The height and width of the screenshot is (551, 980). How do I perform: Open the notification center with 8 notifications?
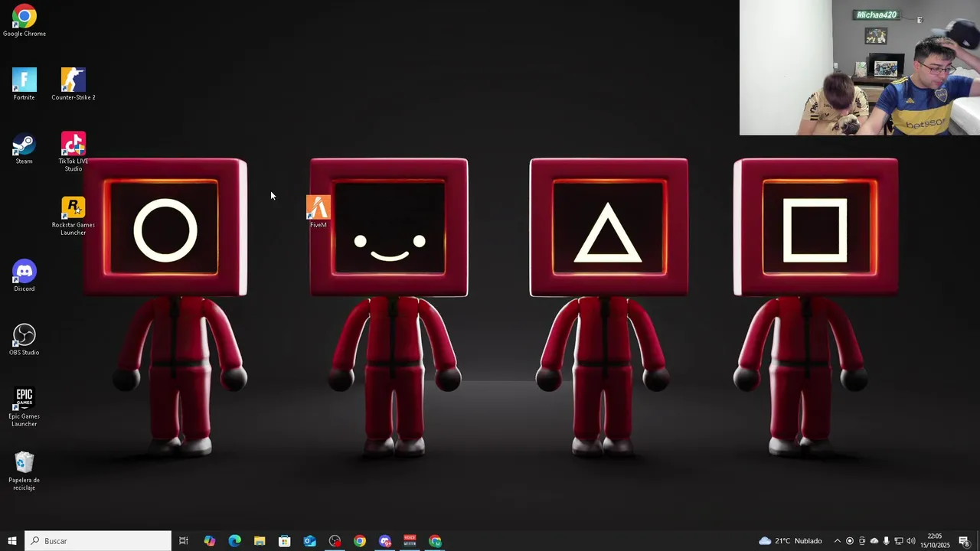[965, 541]
